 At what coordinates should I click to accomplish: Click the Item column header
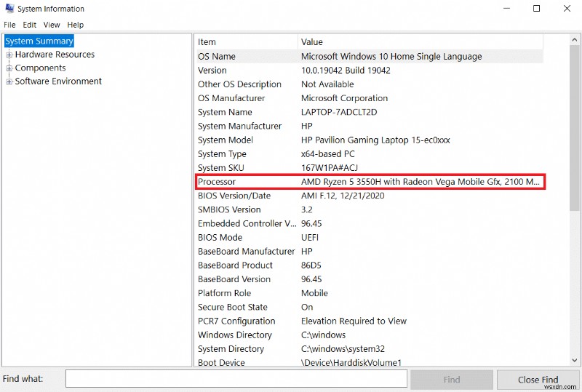point(247,42)
